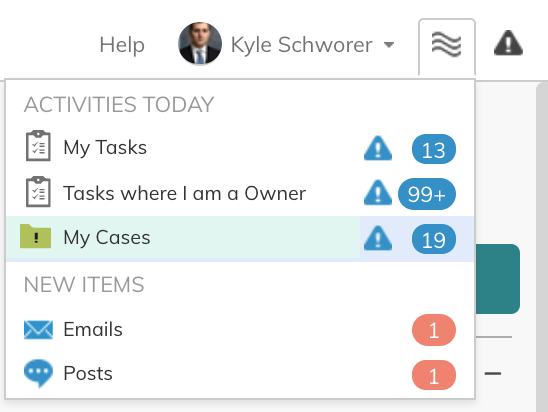The image size is (548, 412).
Task: Click the Posts item count badge
Action: [x=434, y=375]
